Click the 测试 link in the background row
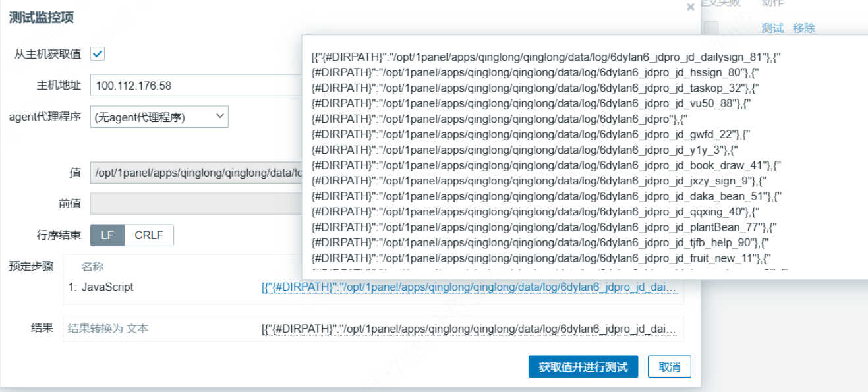Screen dimensions: 868x392 pyautogui.click(x=772, y=28)
